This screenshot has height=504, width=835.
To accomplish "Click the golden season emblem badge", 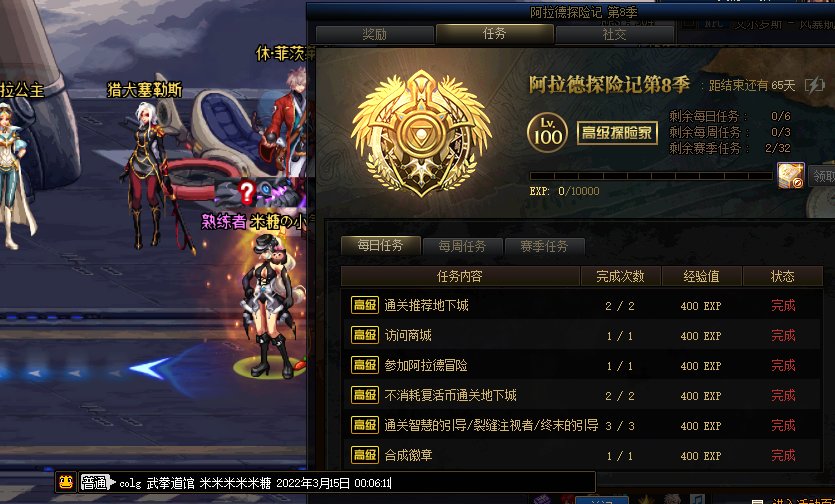I will pos(421,133).
